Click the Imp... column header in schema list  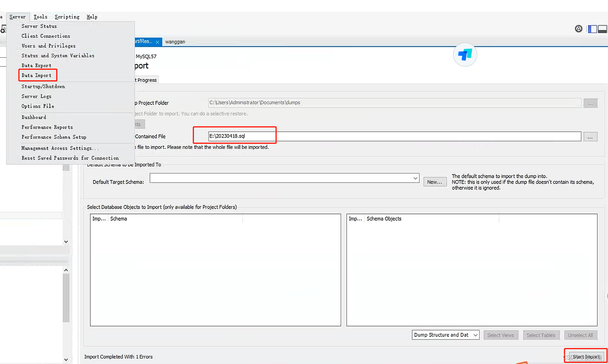coord(99,219)
